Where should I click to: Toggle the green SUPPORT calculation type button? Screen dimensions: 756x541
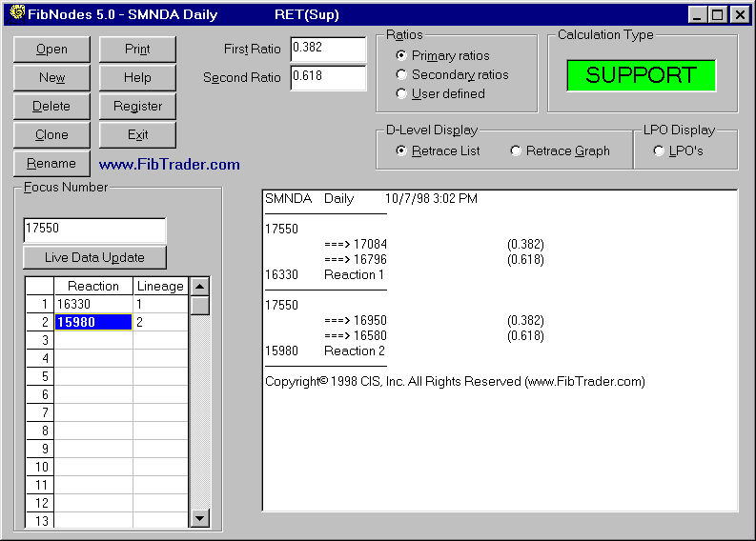click(642, 75)
